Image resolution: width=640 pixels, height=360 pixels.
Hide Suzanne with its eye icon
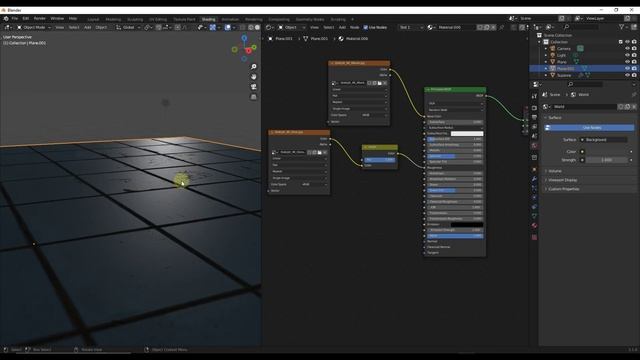(x=627, y=75)
